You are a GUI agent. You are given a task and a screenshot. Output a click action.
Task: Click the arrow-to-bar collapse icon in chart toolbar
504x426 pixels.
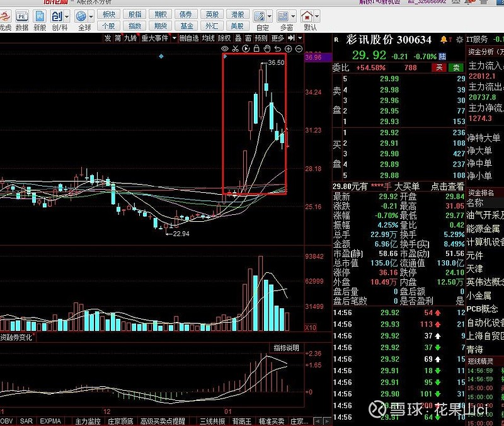[x=291, y=38]
